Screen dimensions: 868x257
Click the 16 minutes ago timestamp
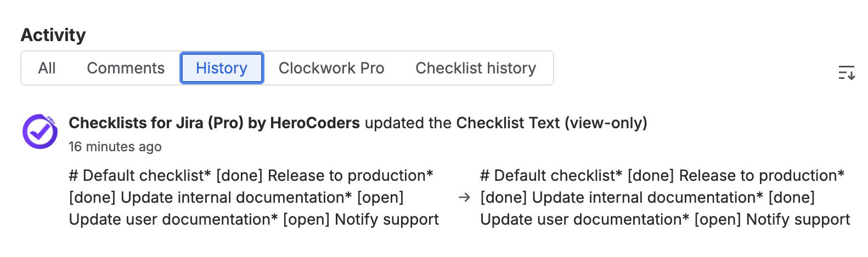tap(115, 147)
